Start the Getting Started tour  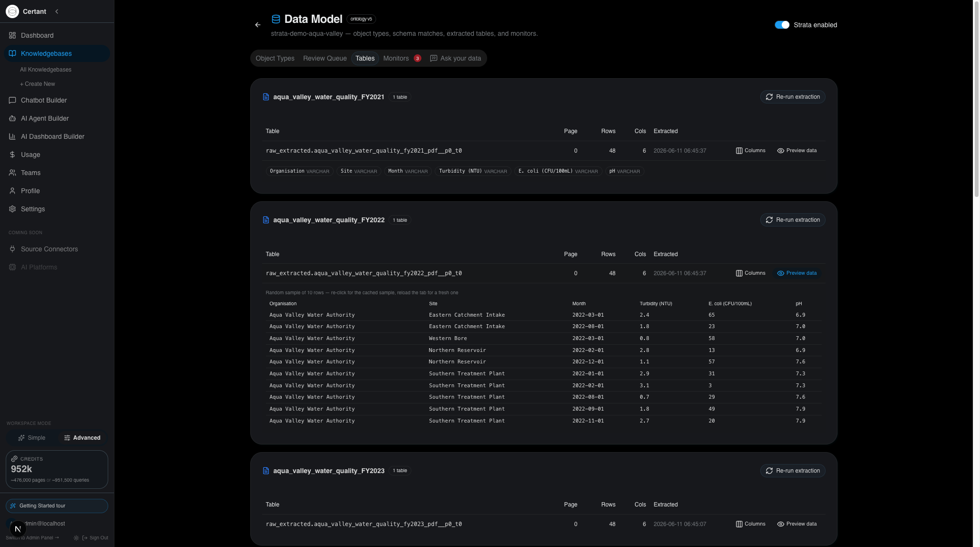[57, 506]
